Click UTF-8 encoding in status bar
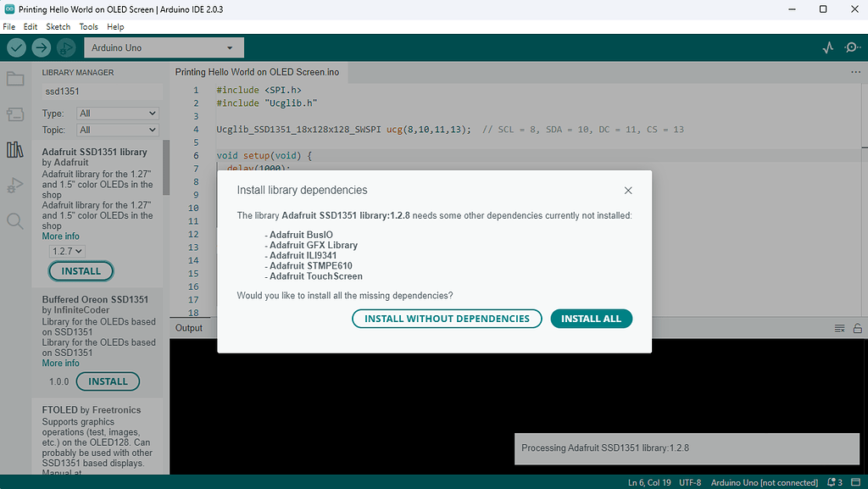The image size is (868, 489). pos(690,482)
